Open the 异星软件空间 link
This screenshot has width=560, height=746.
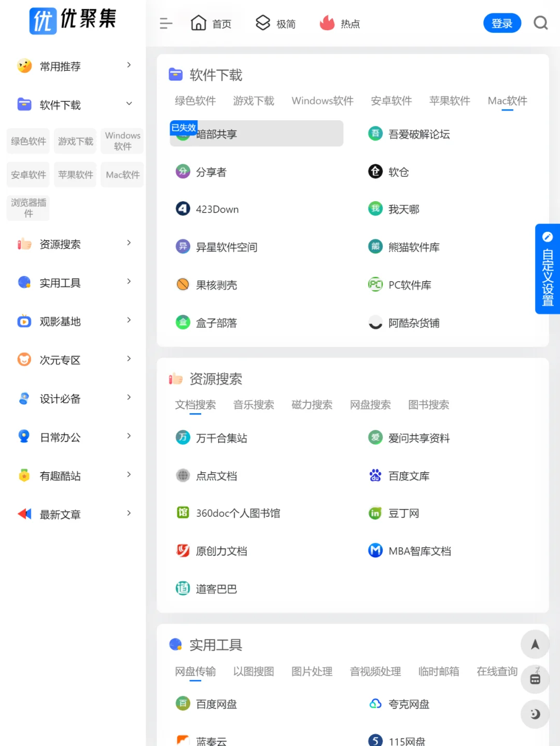227,247
